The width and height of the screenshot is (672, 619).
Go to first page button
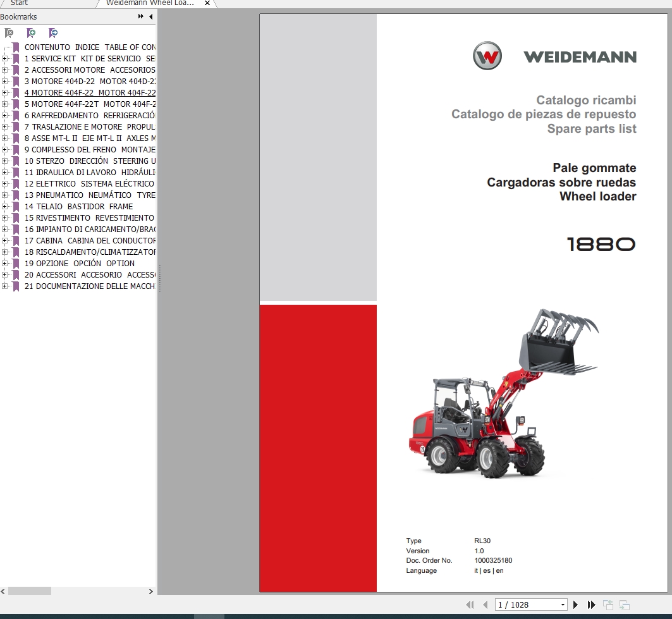[470, 605]
